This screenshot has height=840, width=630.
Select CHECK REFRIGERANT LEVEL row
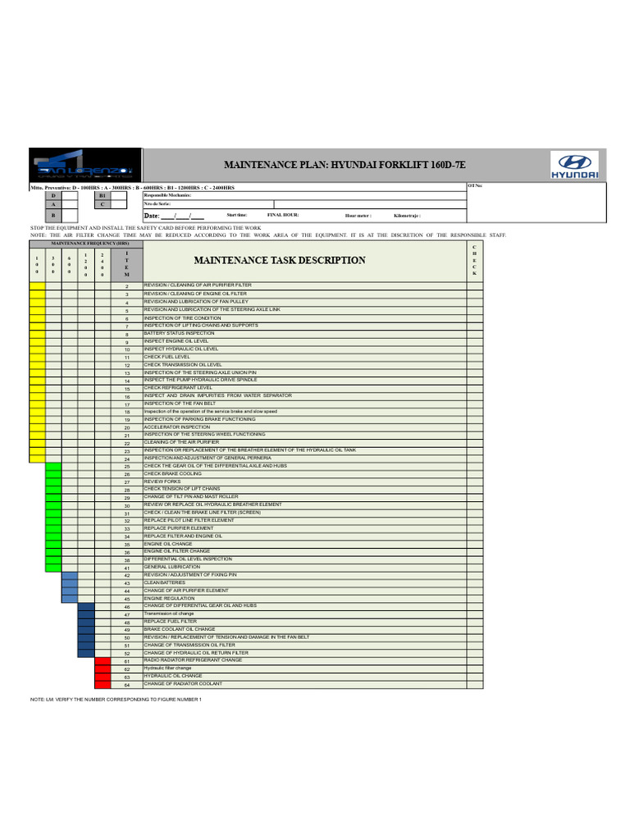[305, 388]
